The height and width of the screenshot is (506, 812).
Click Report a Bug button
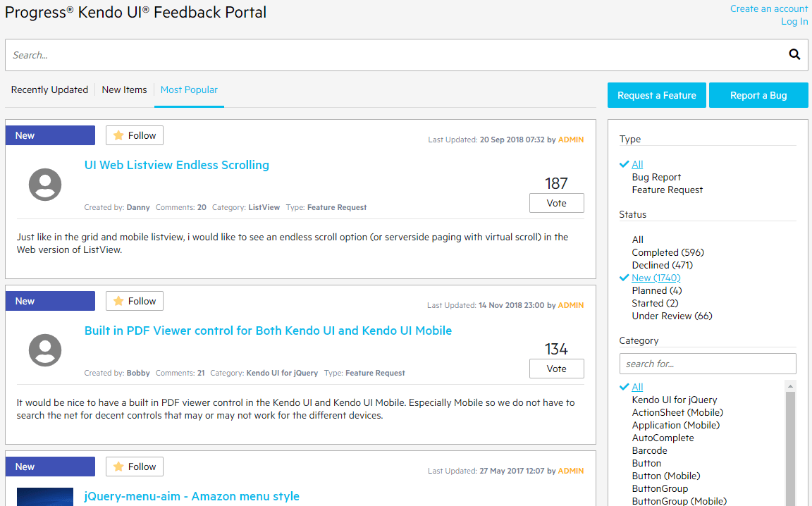click(x=758, y=95)
